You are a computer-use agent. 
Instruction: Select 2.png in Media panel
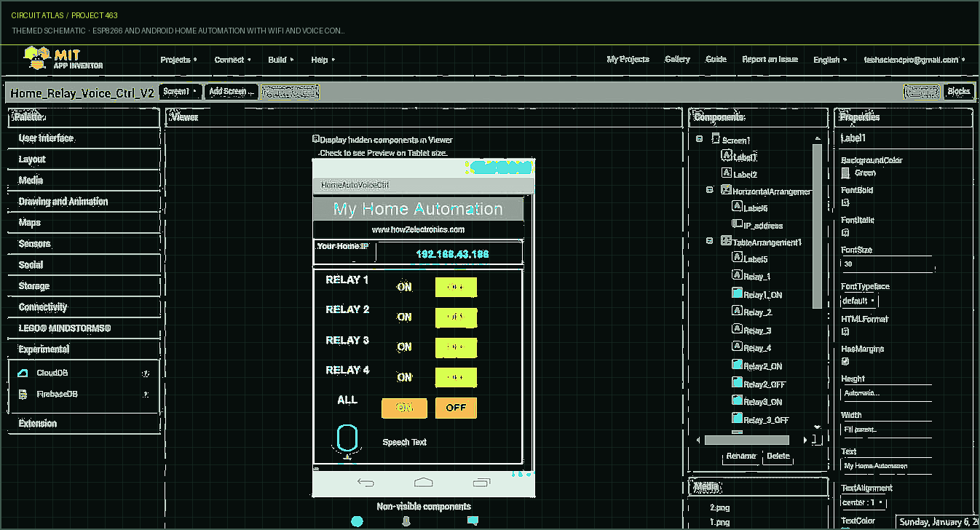pyautogui.click(x=721, y=507)
